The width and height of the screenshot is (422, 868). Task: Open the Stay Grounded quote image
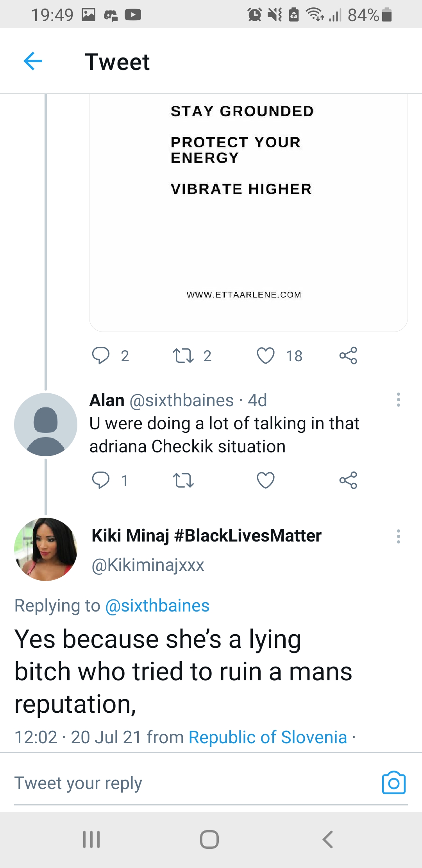pos(248,211)
